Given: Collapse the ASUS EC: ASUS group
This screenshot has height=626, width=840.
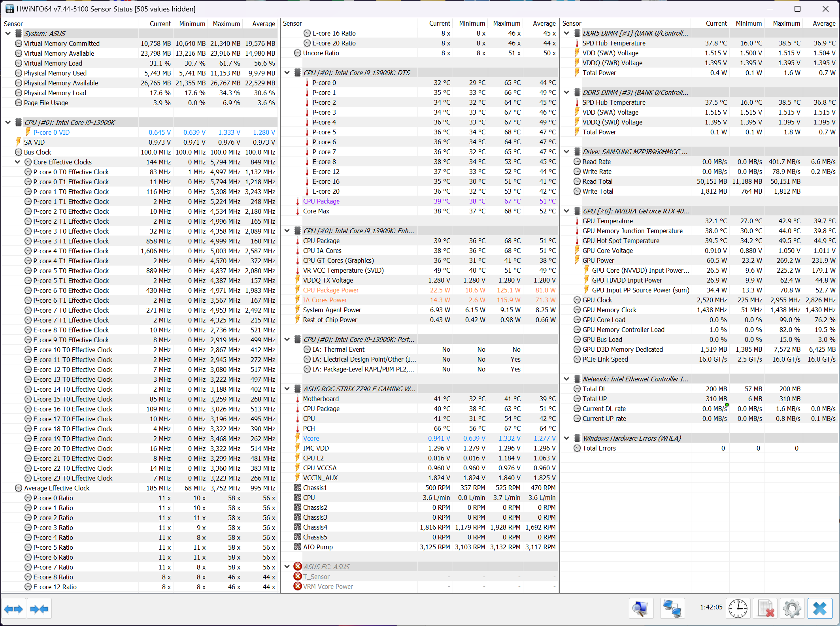Looking at the screenshot, I should pyautogui.click(x=287, y=567).
